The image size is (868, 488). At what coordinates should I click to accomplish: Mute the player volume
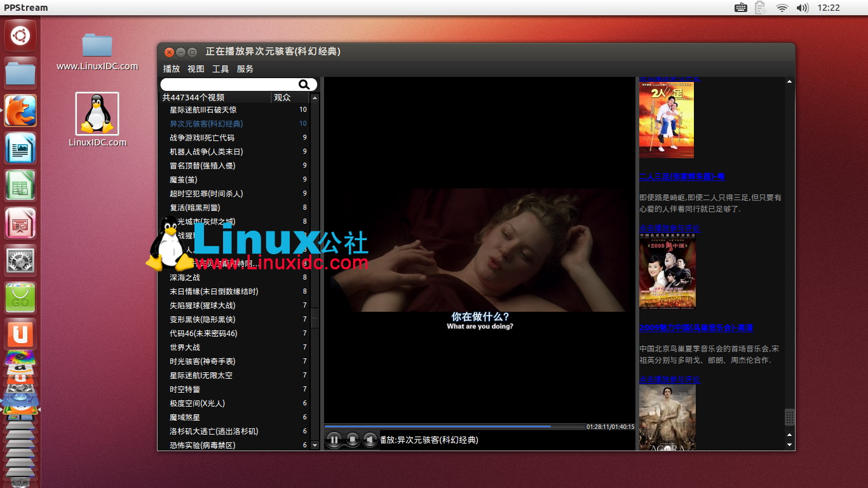(x=370, y=440)
